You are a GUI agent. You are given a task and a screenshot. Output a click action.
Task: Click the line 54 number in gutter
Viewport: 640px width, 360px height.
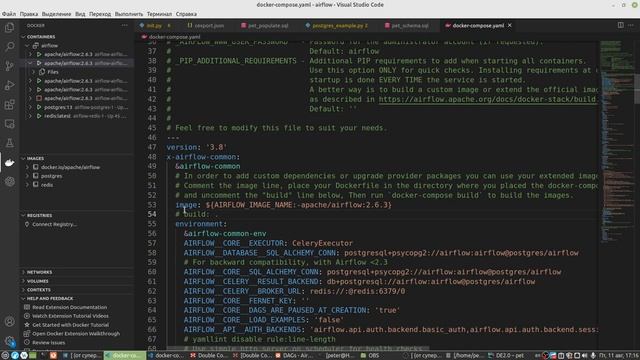152,214
